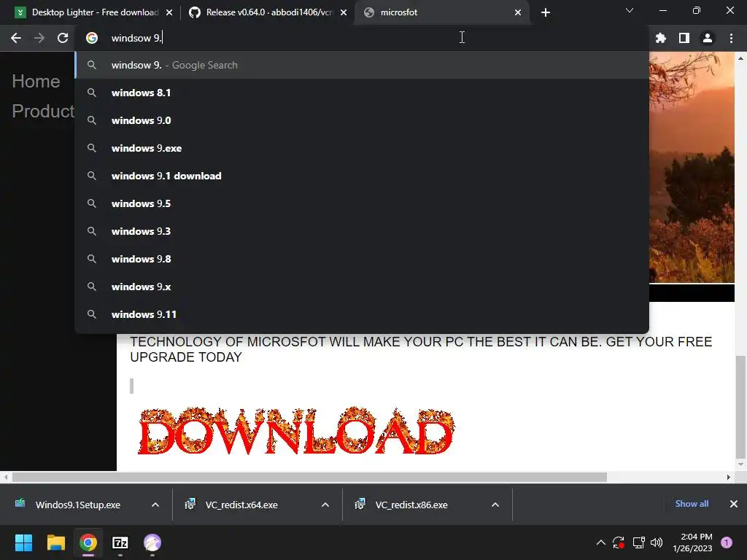This screenshot has height=560, width=747.
Task: Close the microsfot tab
Action: click(518, 12)
